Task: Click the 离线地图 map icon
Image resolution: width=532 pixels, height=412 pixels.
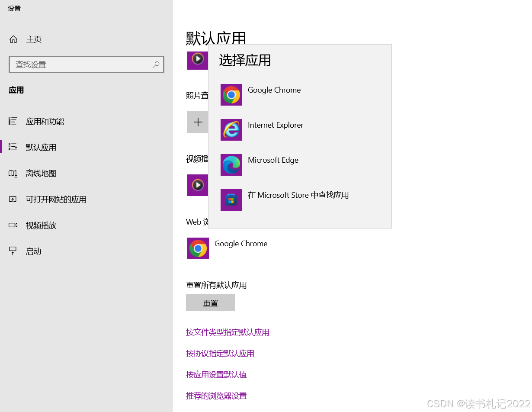Action: coord(13,174)
